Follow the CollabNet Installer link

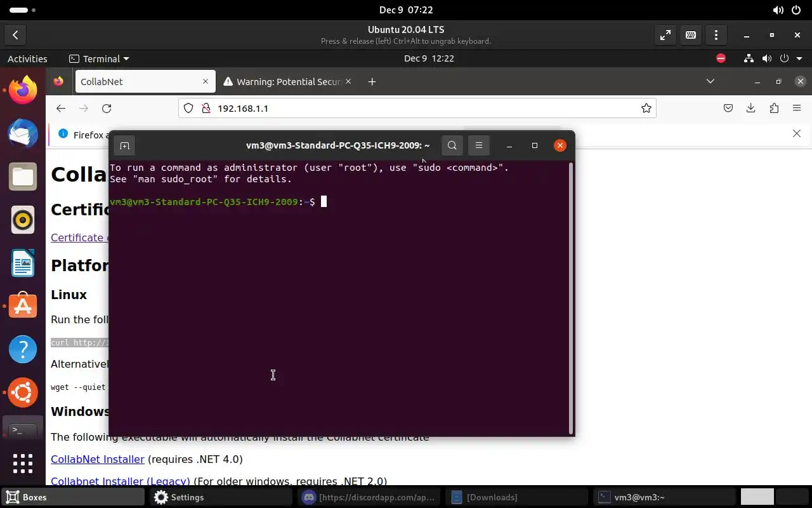point(98,459)
